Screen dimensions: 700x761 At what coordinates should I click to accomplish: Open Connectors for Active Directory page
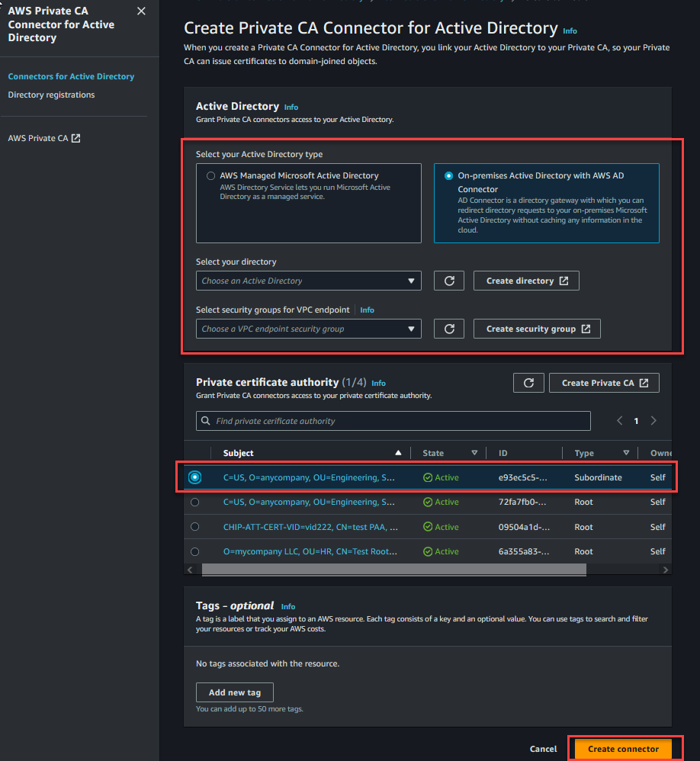pyautogui.click(x=71, y=76)
